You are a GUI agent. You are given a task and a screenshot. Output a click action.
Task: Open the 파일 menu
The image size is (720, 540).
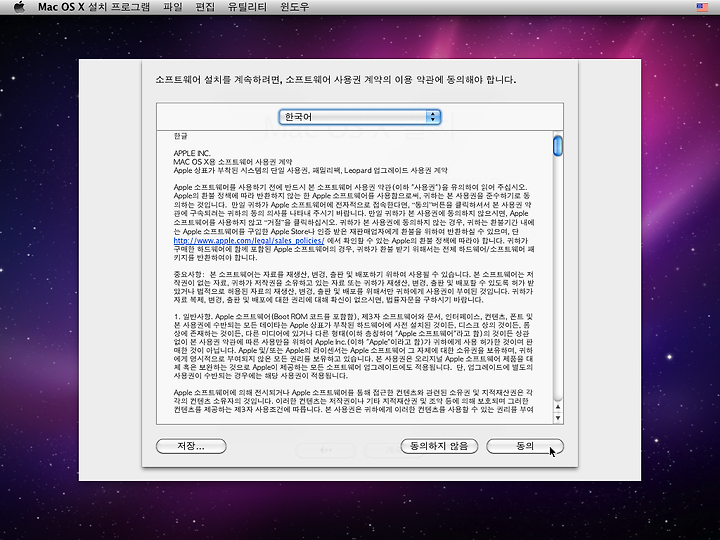pyautogui.click(x=173, y=7)
